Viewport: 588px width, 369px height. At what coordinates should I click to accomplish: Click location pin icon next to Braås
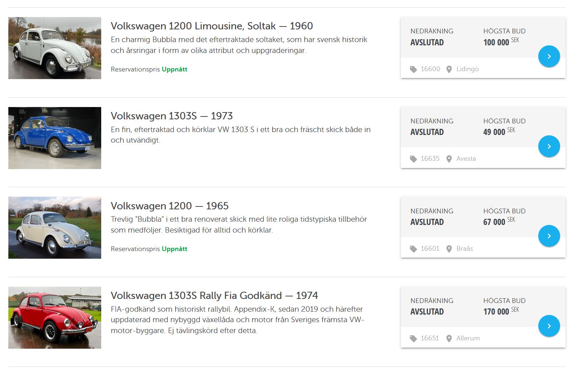click(x=449, y=249)
